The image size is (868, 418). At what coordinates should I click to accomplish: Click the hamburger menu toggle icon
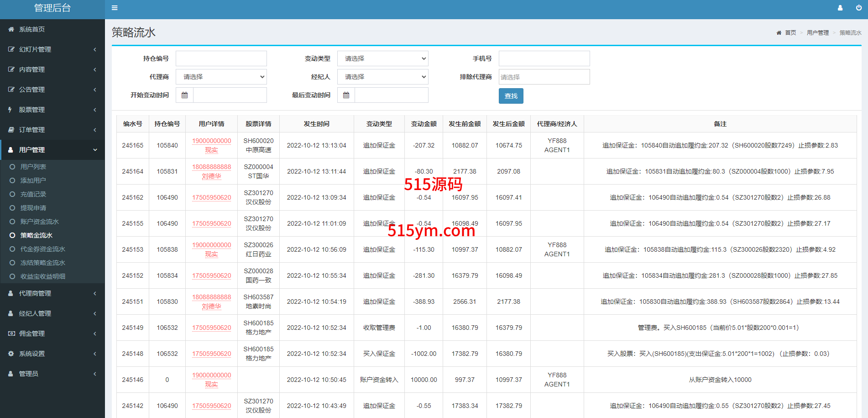click(115, 8)
